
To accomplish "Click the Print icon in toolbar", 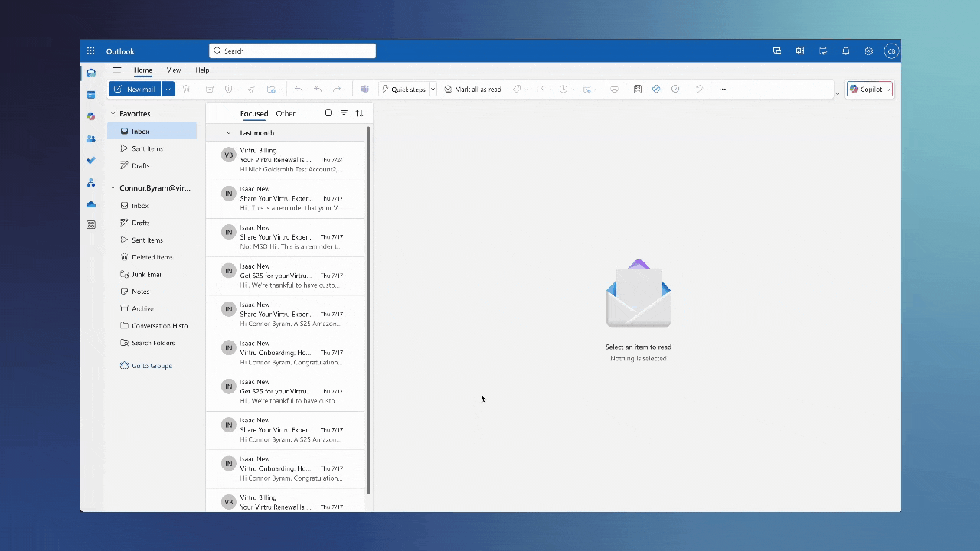I will point(614,90).
